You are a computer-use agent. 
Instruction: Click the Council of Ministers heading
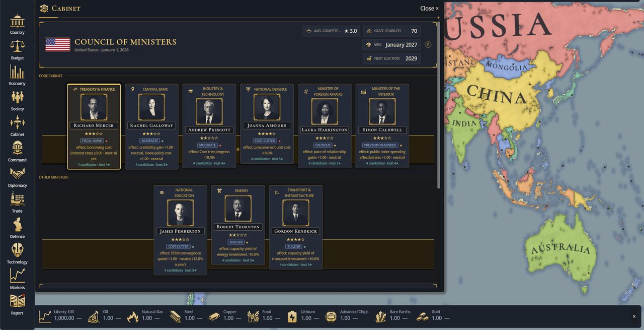click(125, 42)
